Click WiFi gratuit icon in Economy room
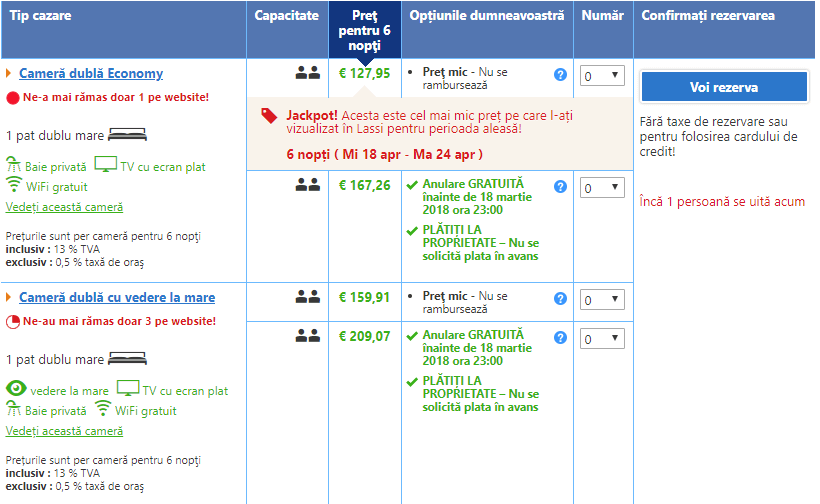Viewport: 820px width, 504px height. [14, 185]
